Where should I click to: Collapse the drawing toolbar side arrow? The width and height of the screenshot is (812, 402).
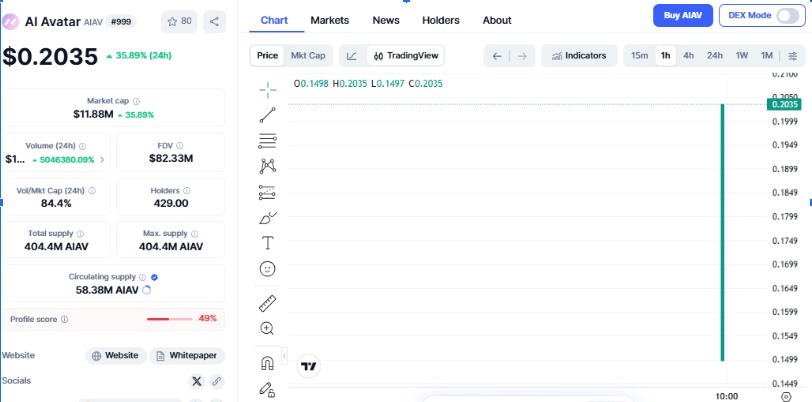[x=284, y=355]
